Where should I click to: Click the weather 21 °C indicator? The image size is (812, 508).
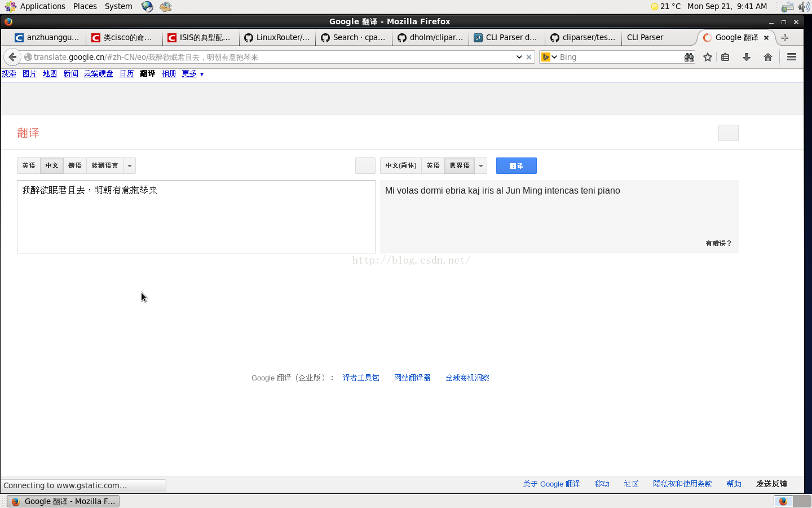[666, 6]
